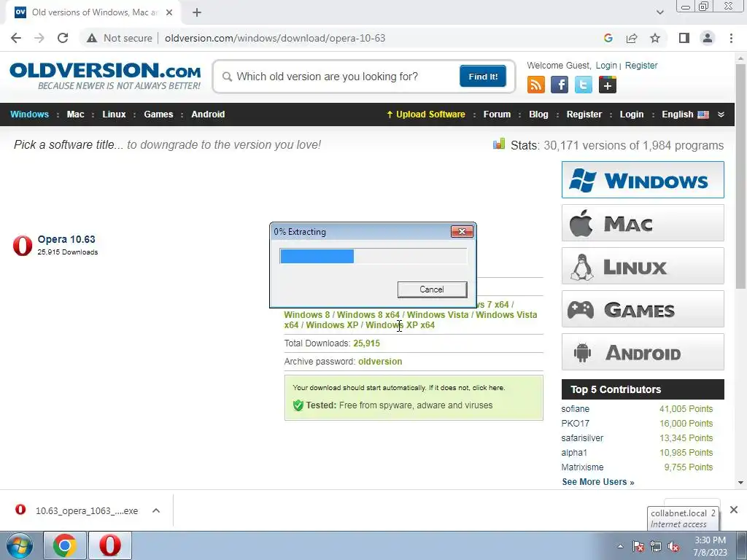Click the download 'click here' link
747x560 pixels.
pyautogui.click(x=488, y=388)
